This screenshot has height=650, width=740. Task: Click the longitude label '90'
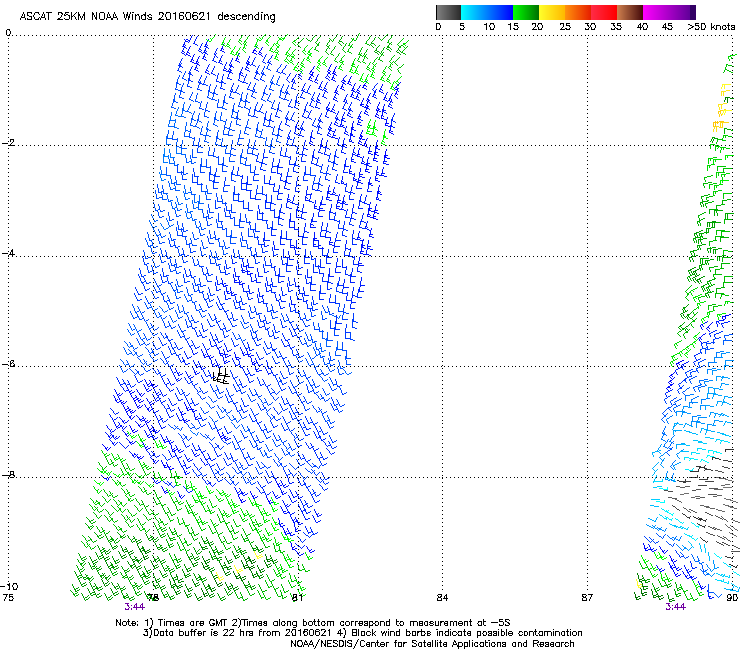pos(732,598)
